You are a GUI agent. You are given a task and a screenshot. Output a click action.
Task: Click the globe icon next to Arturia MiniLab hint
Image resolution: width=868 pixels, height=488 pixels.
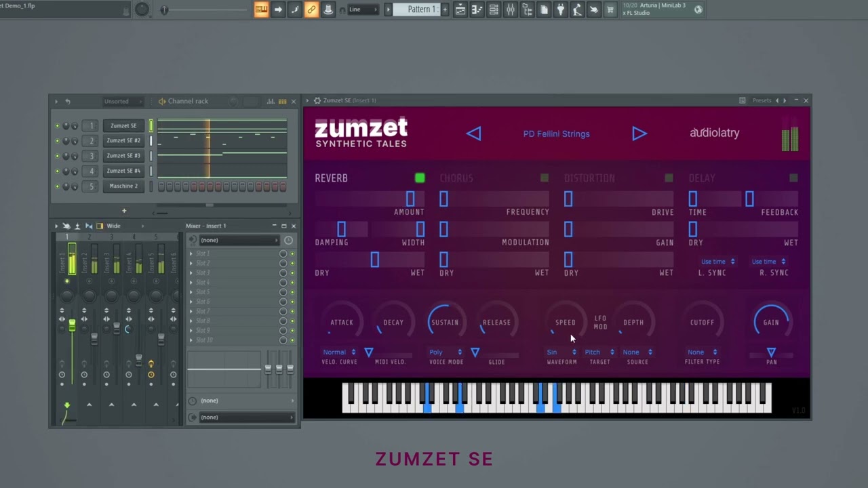698,9
